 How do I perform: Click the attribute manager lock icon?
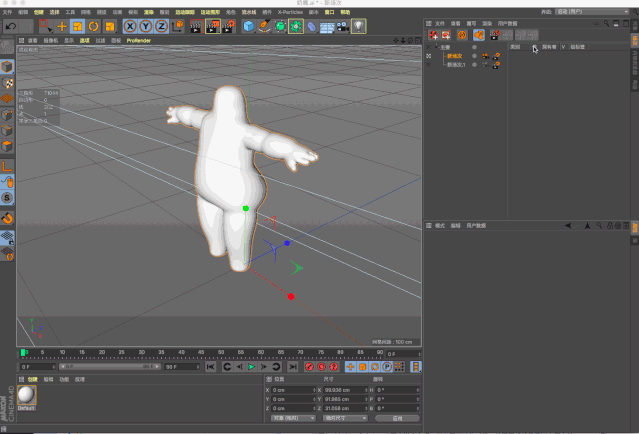click(x=610, y=225)
